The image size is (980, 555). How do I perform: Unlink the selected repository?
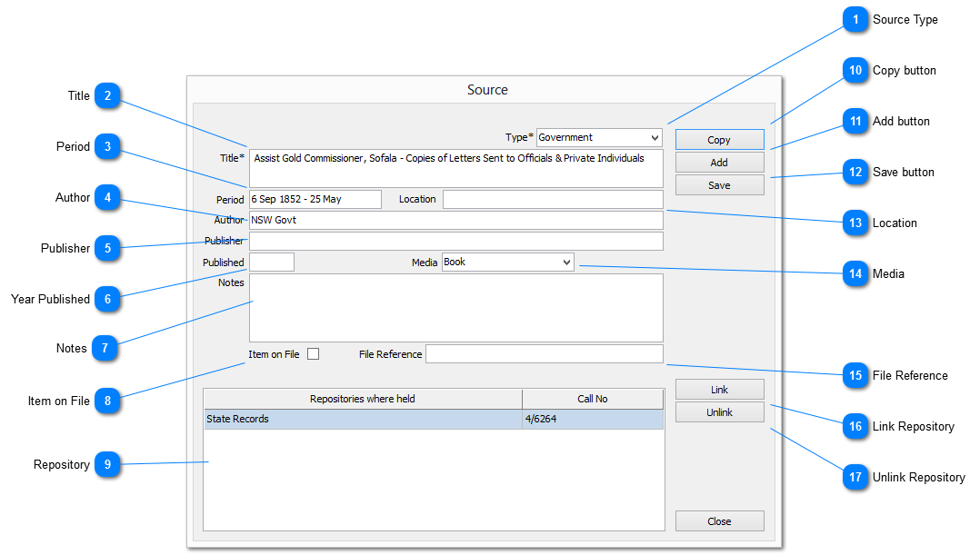[719, 412]
